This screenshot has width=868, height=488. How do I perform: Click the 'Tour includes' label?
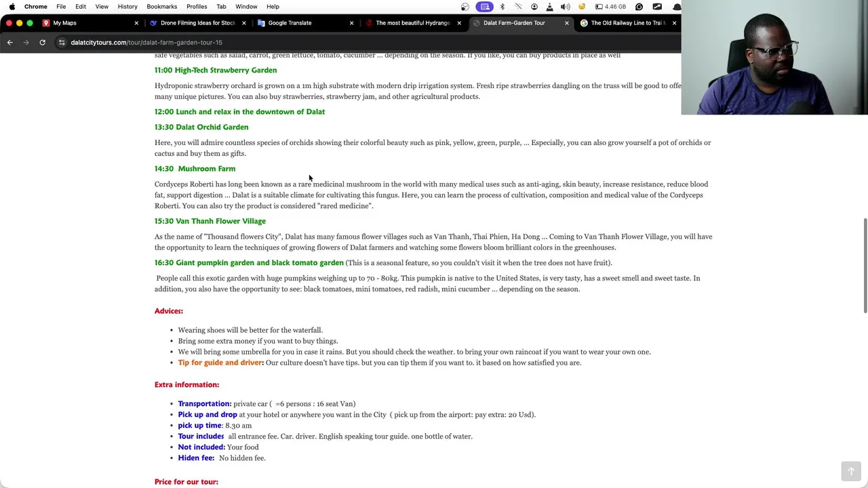tap(201, 436)
